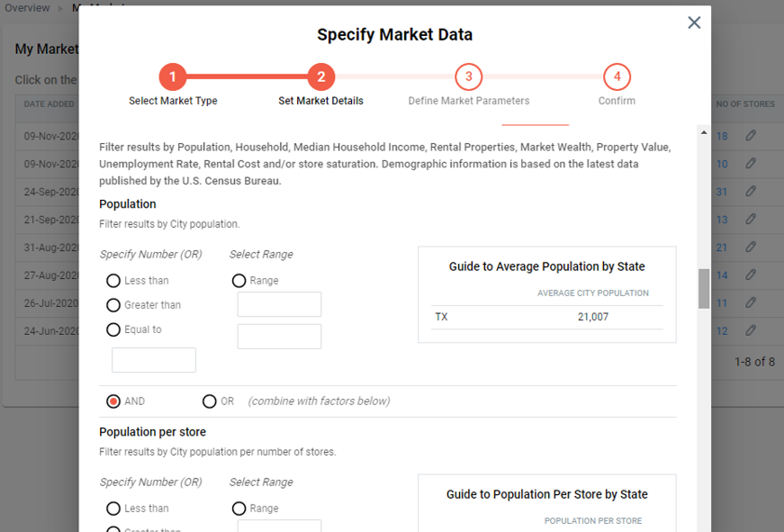784x532 pixels.
Task: Edit market with 14 stores pencil icon
Action: 751,275
